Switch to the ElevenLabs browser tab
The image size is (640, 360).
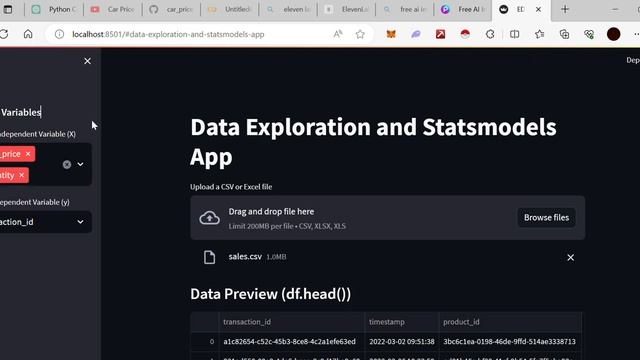(x=347, y=9)
